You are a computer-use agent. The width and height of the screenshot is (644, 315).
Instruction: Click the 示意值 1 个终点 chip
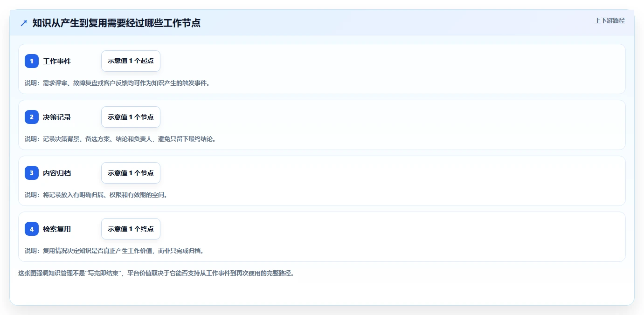click(131, 229)
